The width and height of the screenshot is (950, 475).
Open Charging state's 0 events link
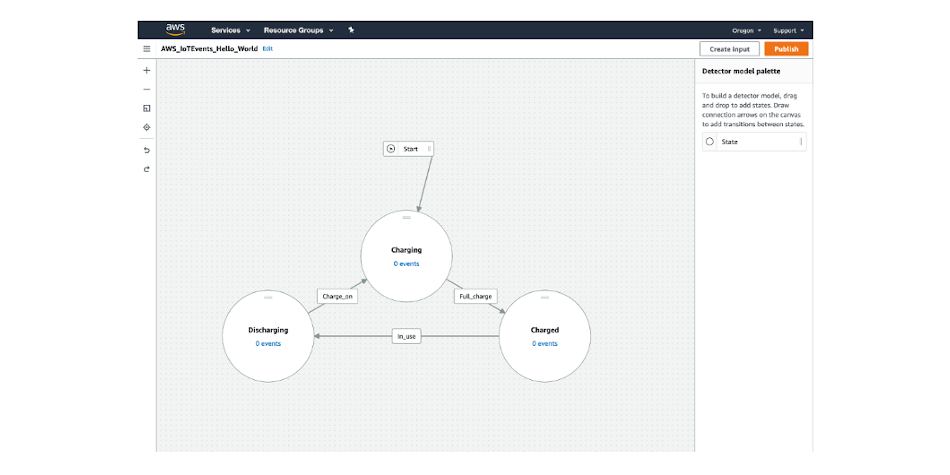tap(407, 264)
